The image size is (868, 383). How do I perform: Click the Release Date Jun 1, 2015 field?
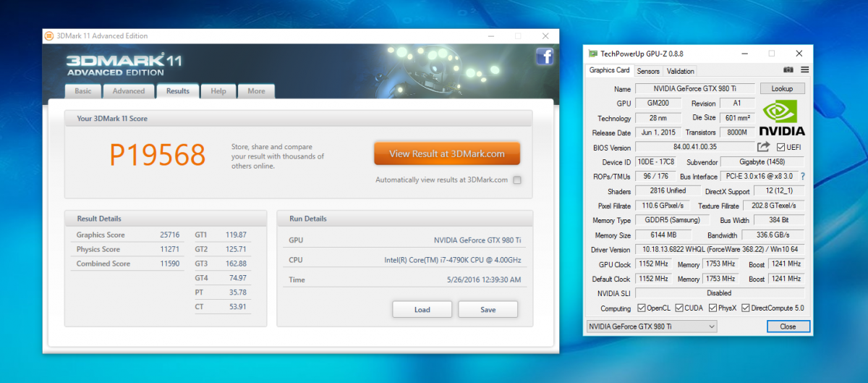click(658, 132)
